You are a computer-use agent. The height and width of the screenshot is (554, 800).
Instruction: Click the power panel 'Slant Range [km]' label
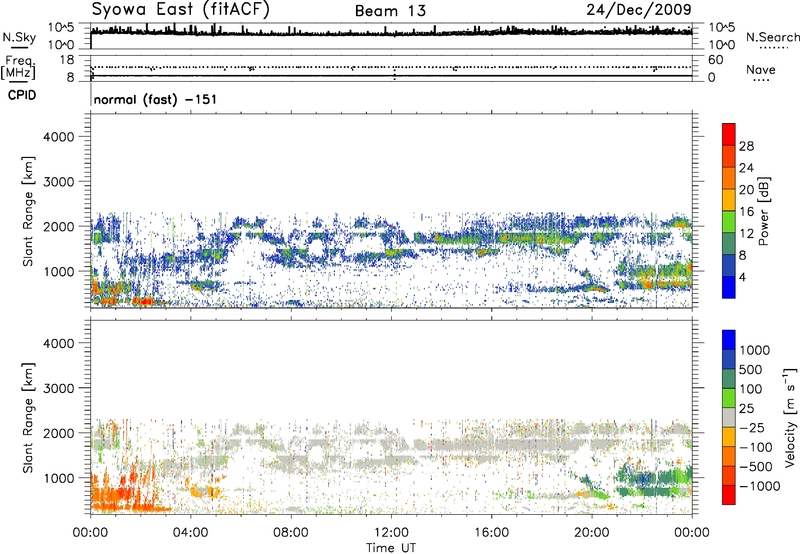(28, 211)
